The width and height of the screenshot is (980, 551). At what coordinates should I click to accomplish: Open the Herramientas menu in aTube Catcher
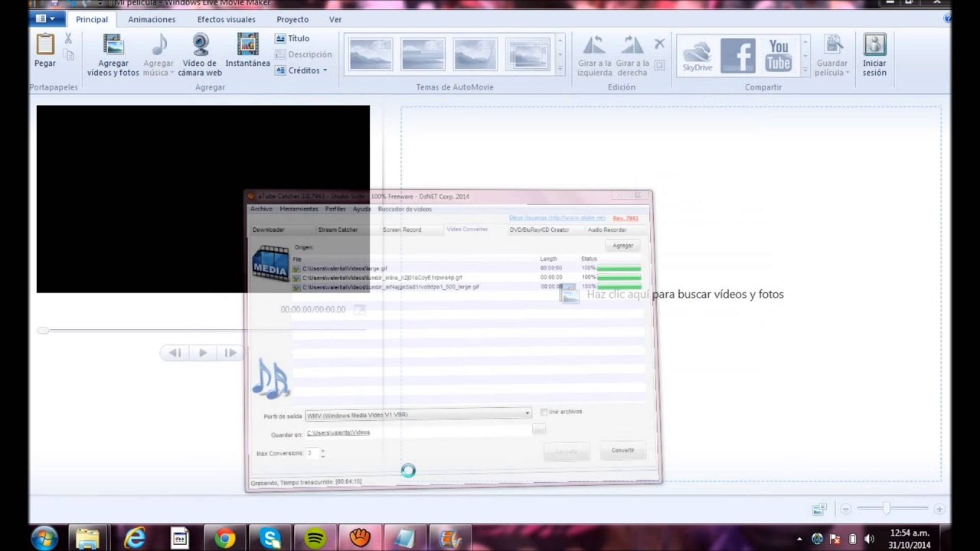point(299,209)
